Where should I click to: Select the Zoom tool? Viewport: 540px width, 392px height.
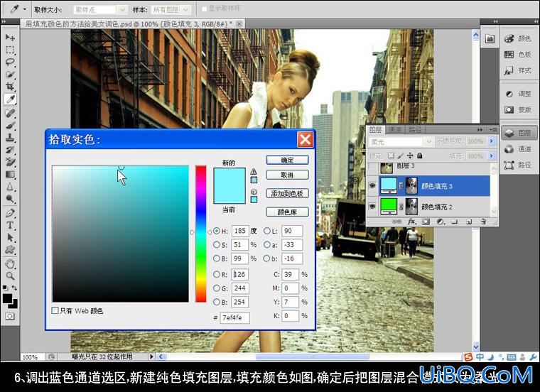click(10, 276)
